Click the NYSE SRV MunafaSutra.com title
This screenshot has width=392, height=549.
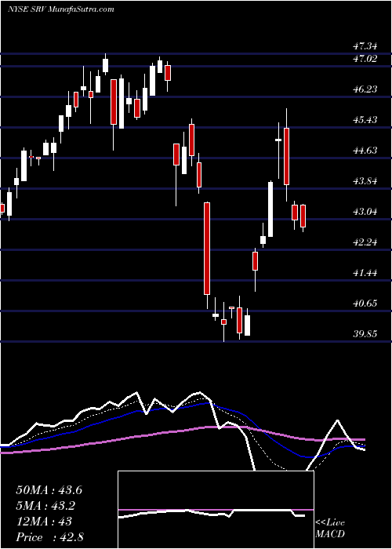(61, 9)
